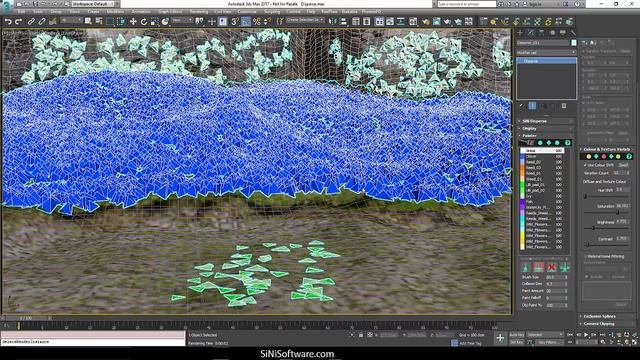The image size is (640, 360).
Task: Toggle Keyboard Shortcut Override button
Action: tap(223, 21)
